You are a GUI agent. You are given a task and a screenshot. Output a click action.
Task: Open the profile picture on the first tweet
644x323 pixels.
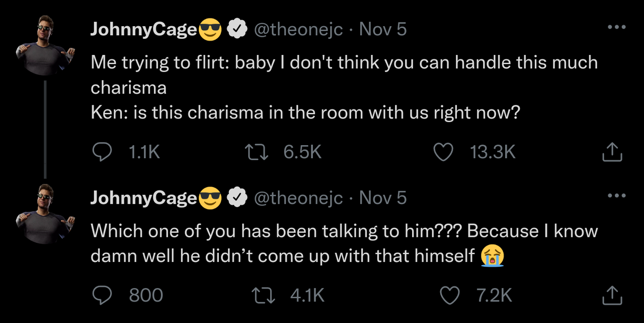(46, 45)
